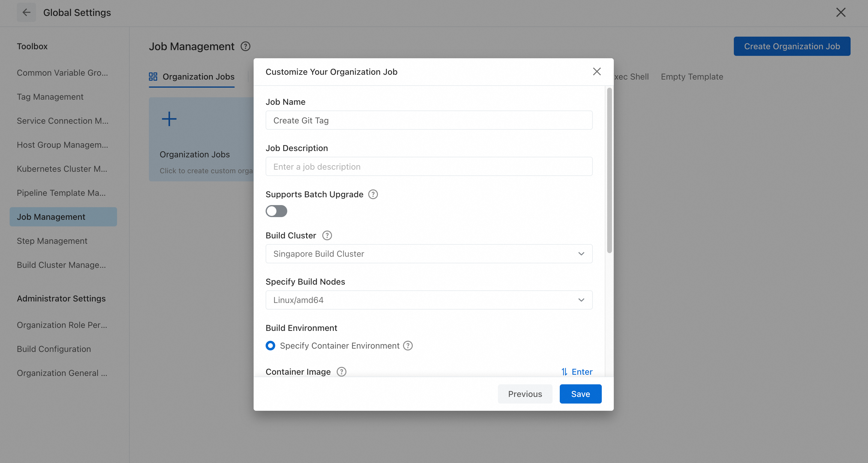Viewport: 868px width, 463px height.
Task: Click the back arrow beside Global Settings
Action: 26,13
